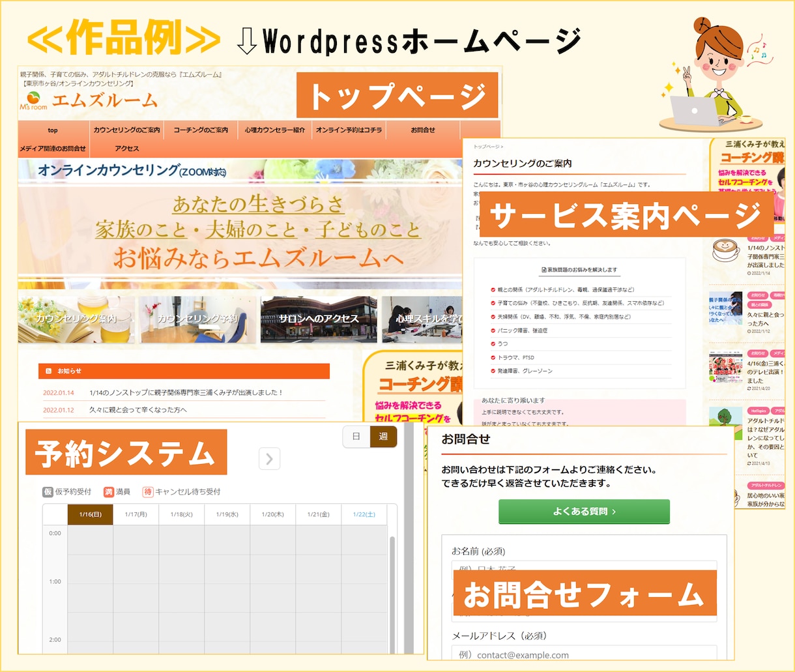Open メディア関連のお問合せ menu item
Image resolution: width=795 pixels, height=672 pixels.
53,149
